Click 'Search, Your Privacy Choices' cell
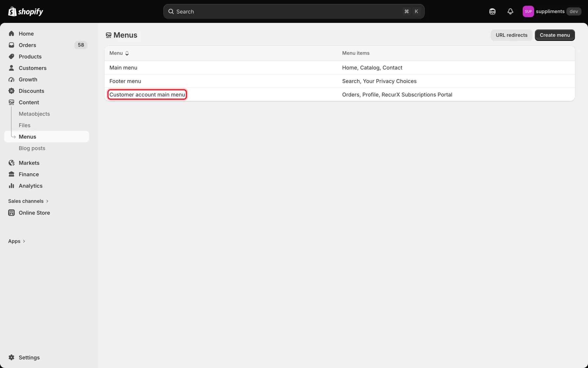The width and height of the screenshot is (588, 368). click(379, 81)
